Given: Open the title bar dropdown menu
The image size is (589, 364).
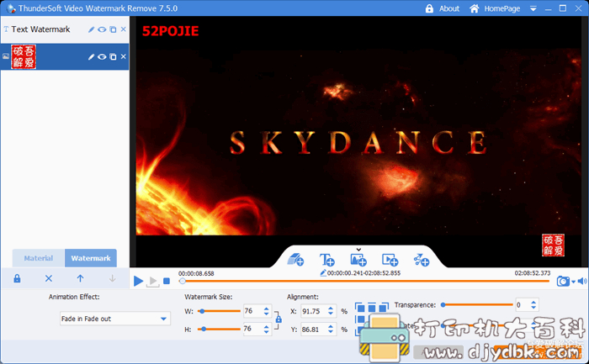Looking at the screenshot, I should [533, 8].
